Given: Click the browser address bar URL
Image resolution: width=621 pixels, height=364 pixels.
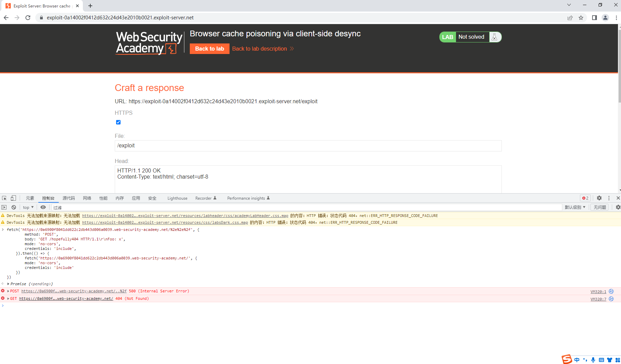Looking at the screenshot, I should 120,18.
